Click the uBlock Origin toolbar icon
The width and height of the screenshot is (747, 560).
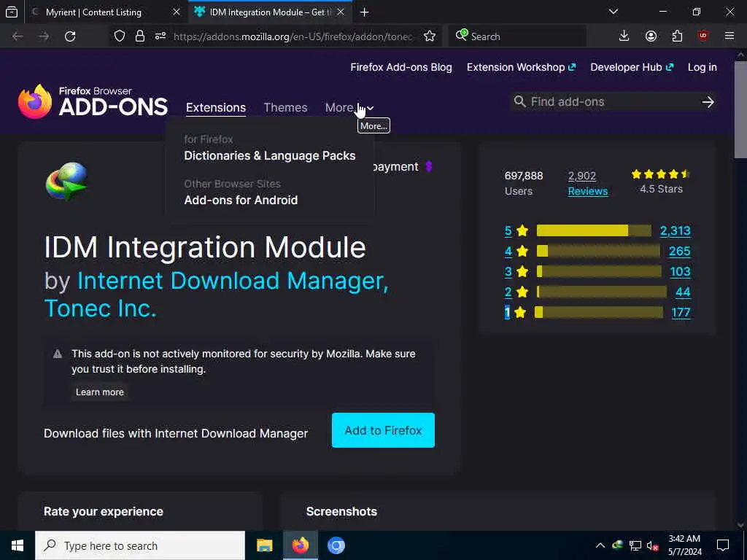pyautogui.click(x=703, y=36)
